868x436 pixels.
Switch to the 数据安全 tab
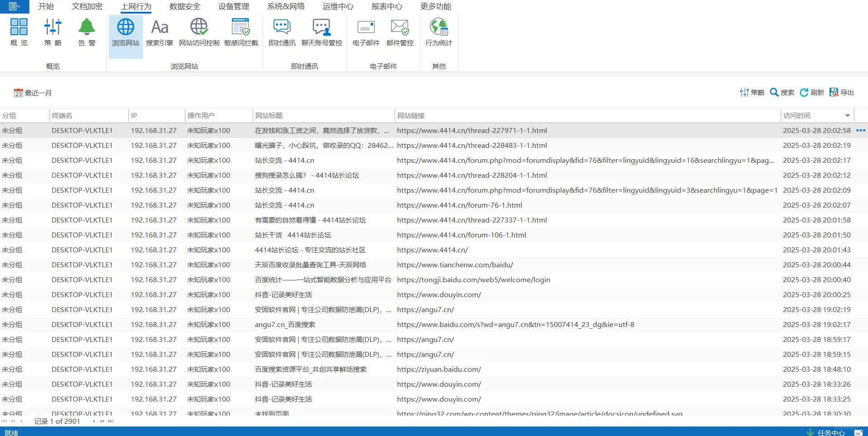(x=184, y=6)
